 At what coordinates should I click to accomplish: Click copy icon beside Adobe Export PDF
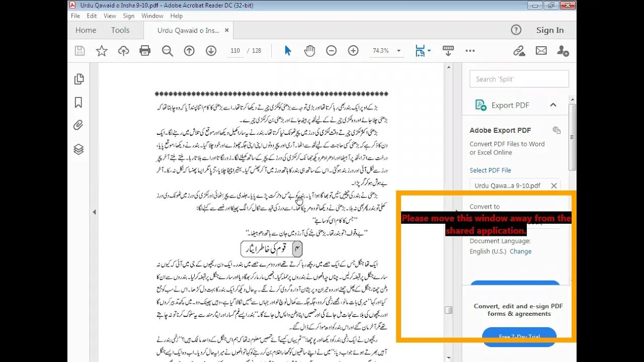(x=556, y=130)
